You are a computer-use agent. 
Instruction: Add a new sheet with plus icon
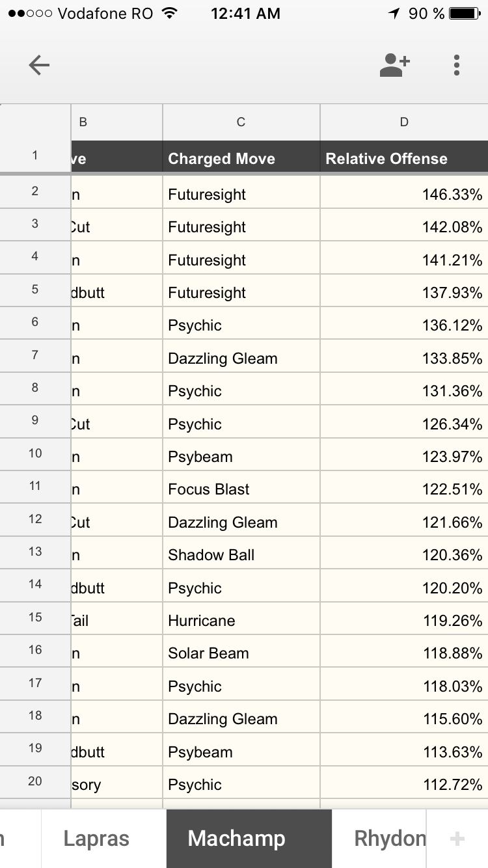pyautogui.click(x=457, y=839)
